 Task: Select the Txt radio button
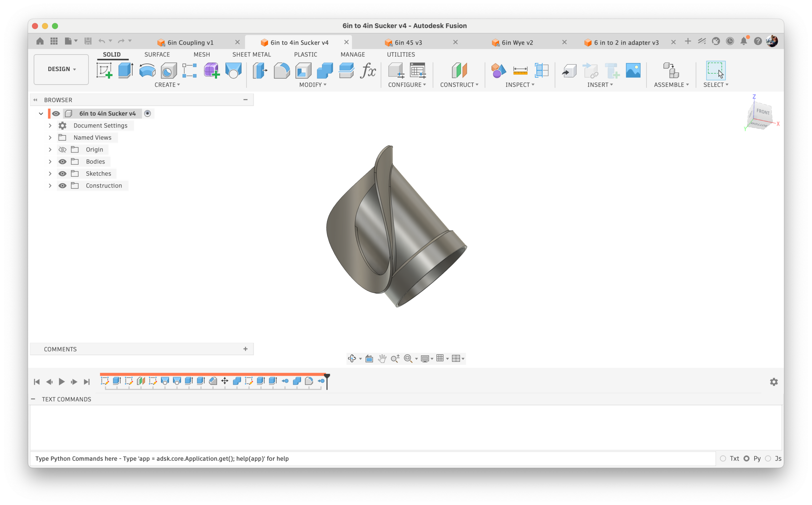click(723, 459)
